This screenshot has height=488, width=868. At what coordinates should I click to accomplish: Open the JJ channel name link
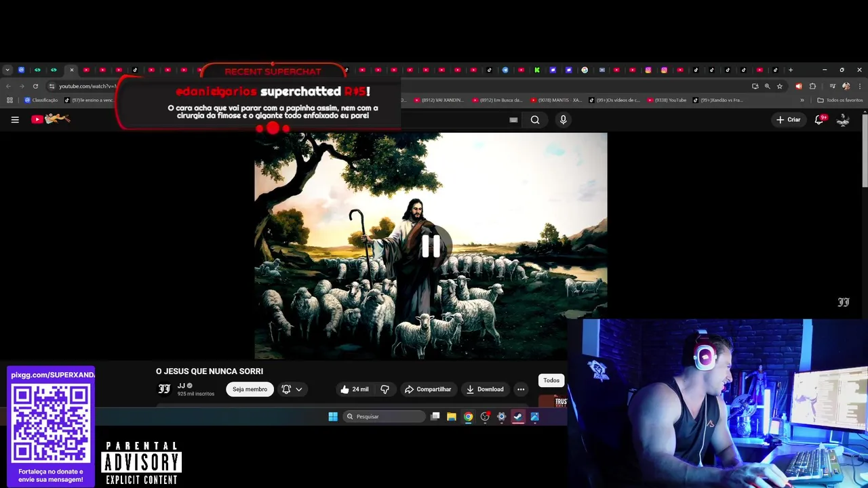pos(181,386)
